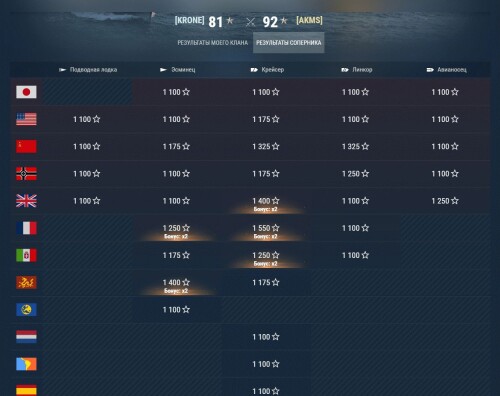Select the United Kingdom flag icon
500x396 pixels.
(26, 201)
